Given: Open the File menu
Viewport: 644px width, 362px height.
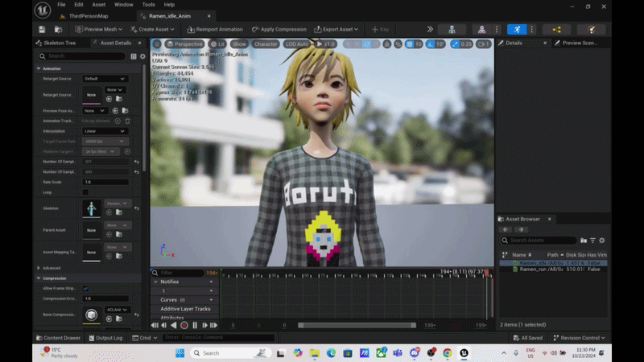Looking at the screenshot, I should point(61,5).
